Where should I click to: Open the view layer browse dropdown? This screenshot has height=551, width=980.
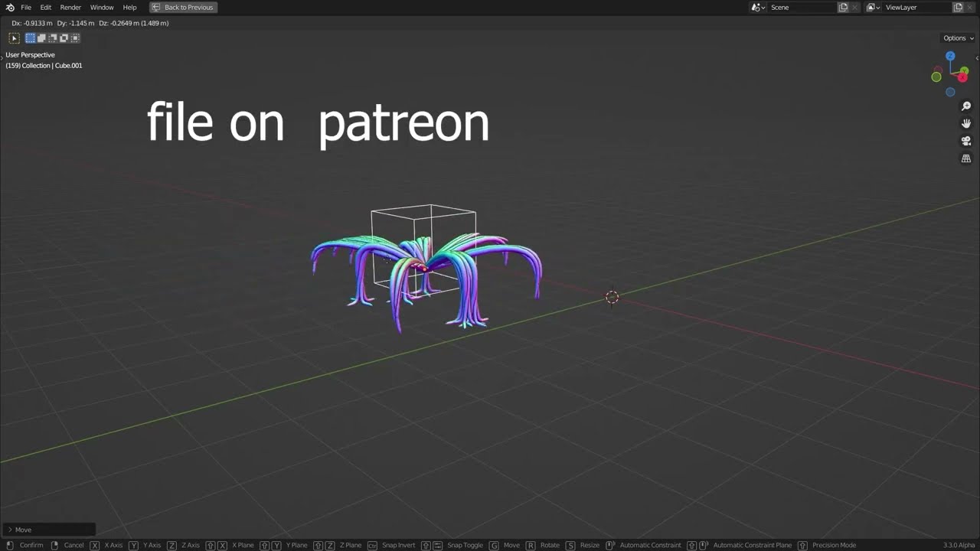(x=874, y=7)
